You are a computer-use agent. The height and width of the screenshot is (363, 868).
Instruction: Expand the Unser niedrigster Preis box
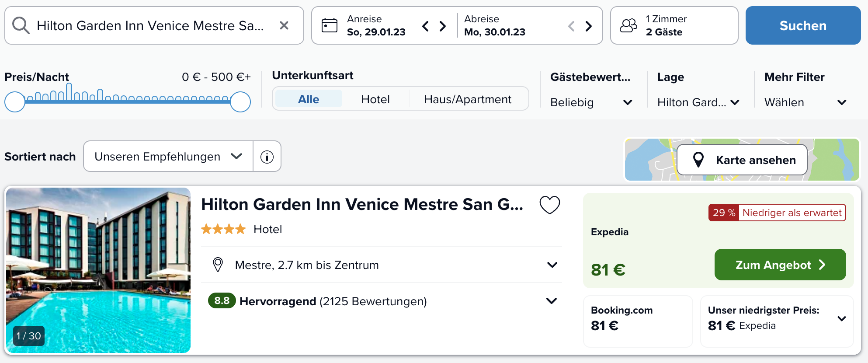(x=777, y=321)
